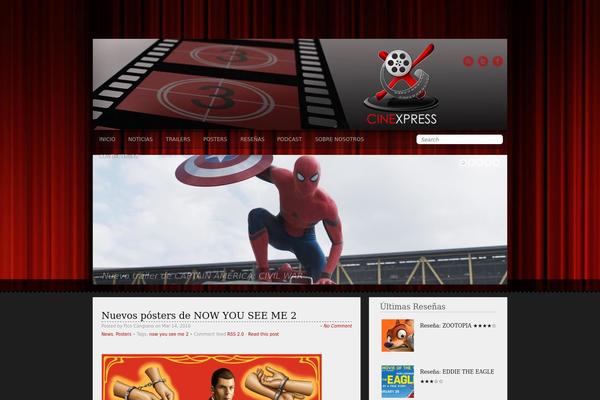This screenshot has height=400, width=600.
Task: Click the first red social icon in header
Action: (468, 61)
